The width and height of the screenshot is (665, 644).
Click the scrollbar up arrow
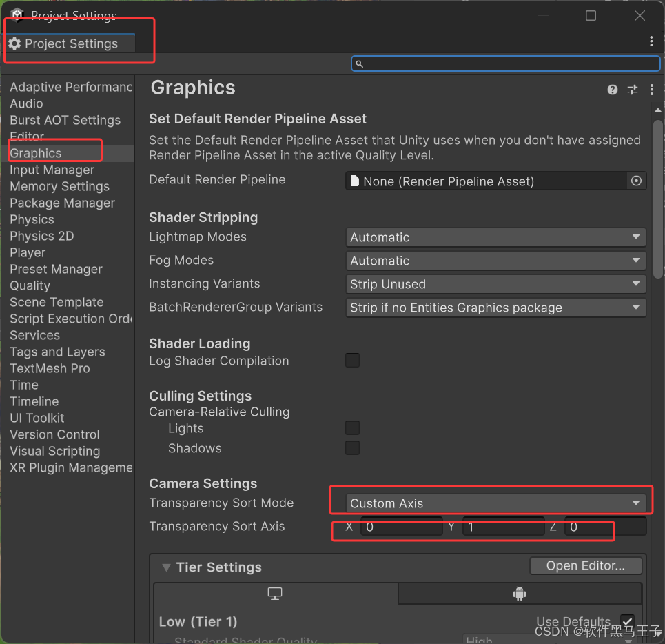tap(658, 110)
